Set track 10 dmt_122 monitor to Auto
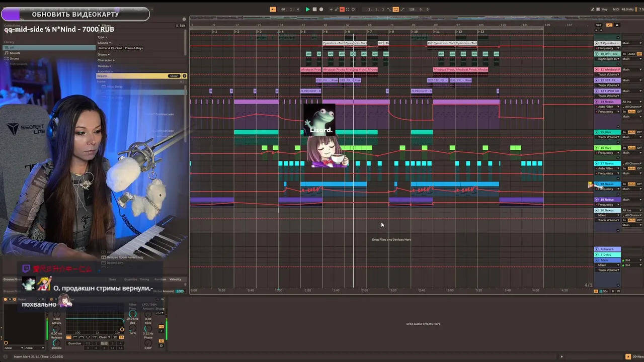Screen dimensions: 644x362 coord(631,54)
